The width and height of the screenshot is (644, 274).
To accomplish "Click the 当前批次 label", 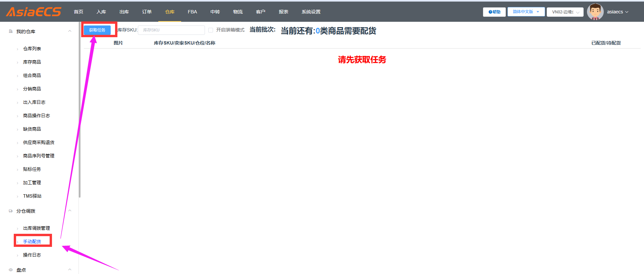I will coord(263,30).
